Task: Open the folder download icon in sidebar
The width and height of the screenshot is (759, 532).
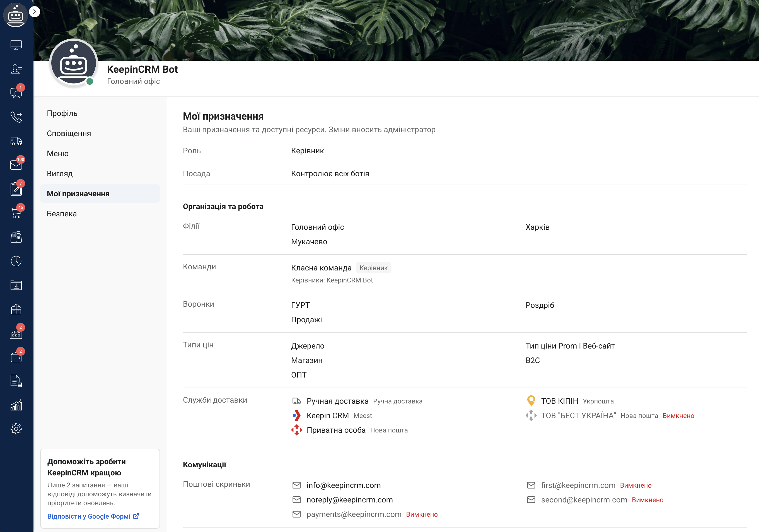Action: pos(16,285)
